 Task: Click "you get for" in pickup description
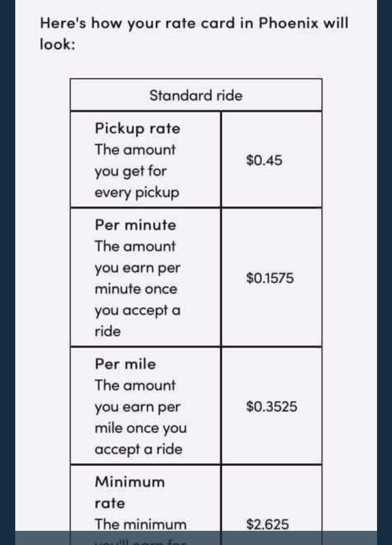tap(131, 171)
